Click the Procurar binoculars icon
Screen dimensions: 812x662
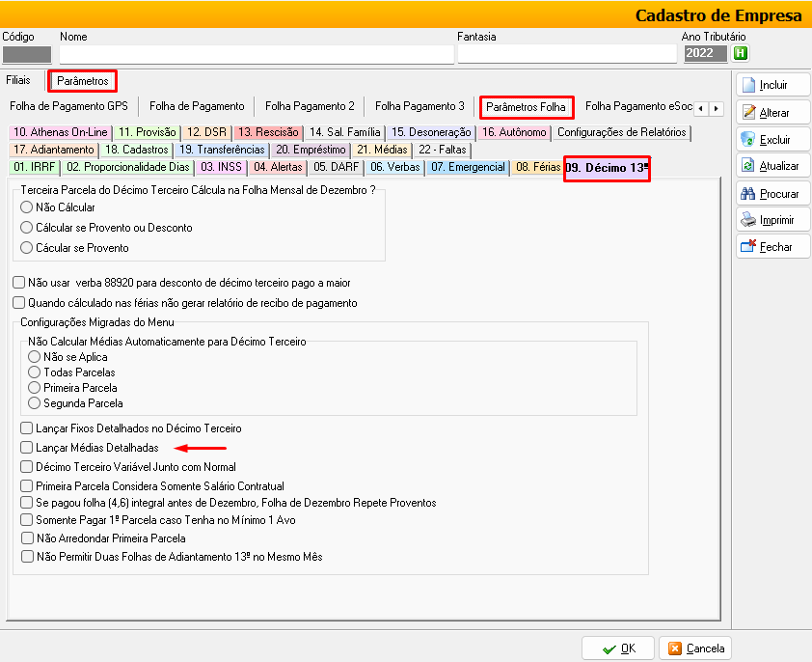click(x=748, y=193)
